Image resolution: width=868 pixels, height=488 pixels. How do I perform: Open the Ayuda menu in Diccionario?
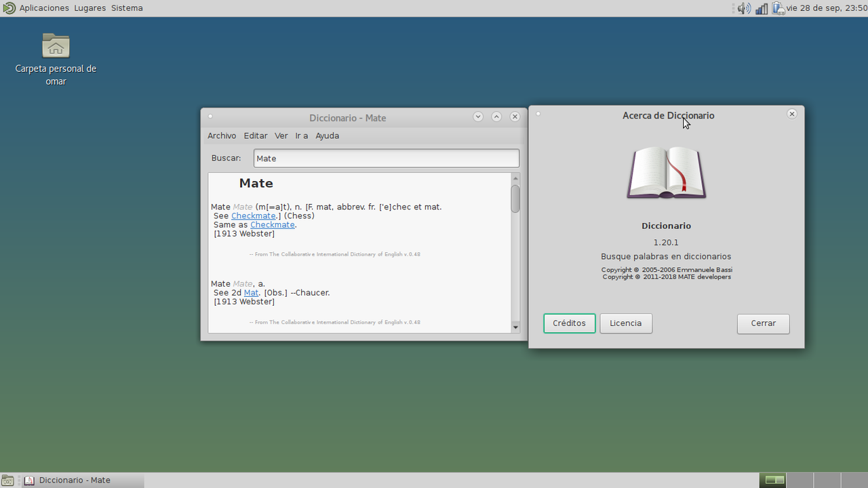[327, 136]
